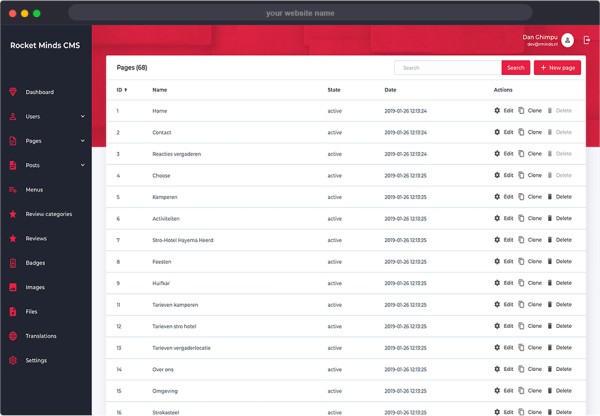Click the trash icon on Kamperen row

coord(549,197)
